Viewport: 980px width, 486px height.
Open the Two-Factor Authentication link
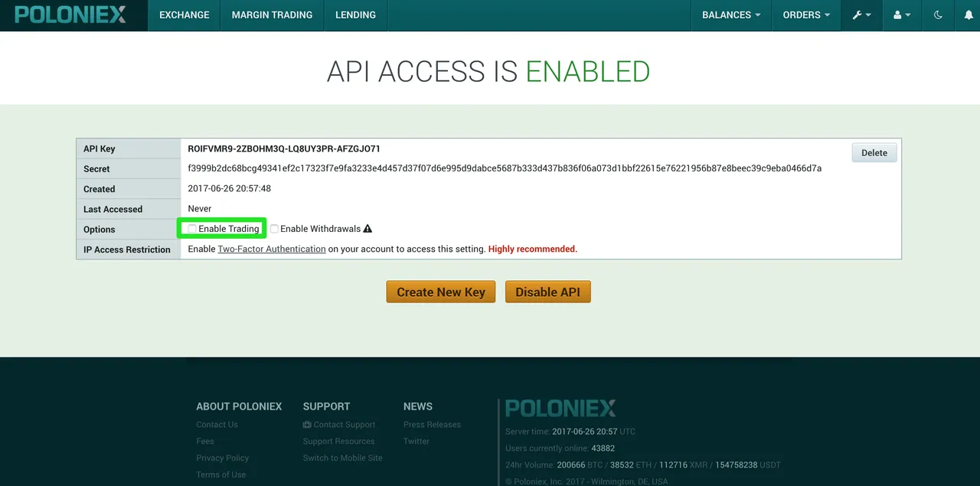click(x=272, y=249)
